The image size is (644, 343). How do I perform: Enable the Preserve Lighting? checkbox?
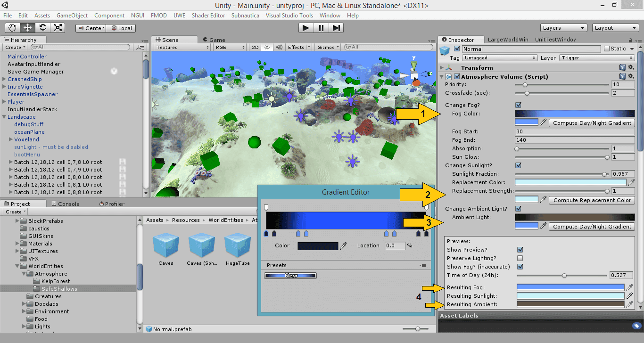(x=520, y=258)
